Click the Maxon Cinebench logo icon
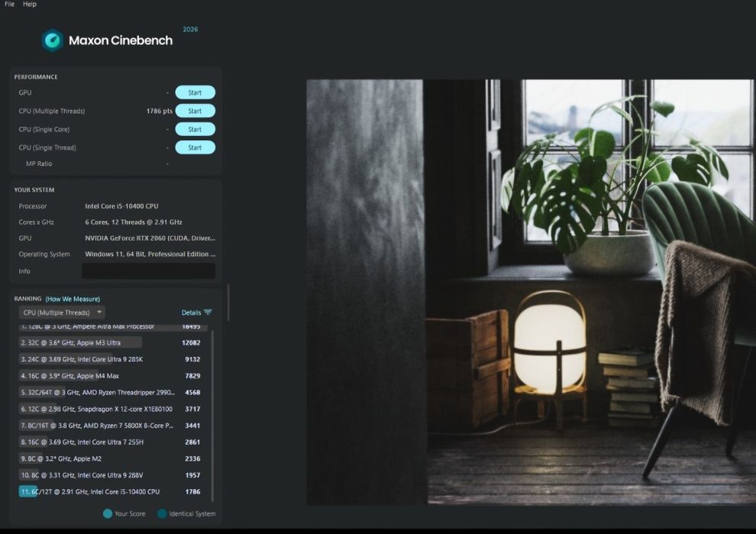756x534 pixels. (x=52, y=40)
